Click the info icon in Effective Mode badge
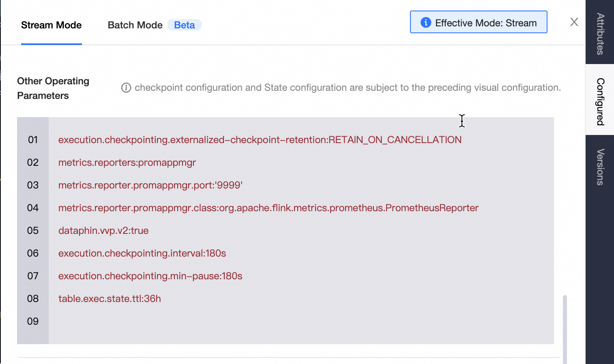This screenshot has height=364, width=614. click(x=425, y=22)
